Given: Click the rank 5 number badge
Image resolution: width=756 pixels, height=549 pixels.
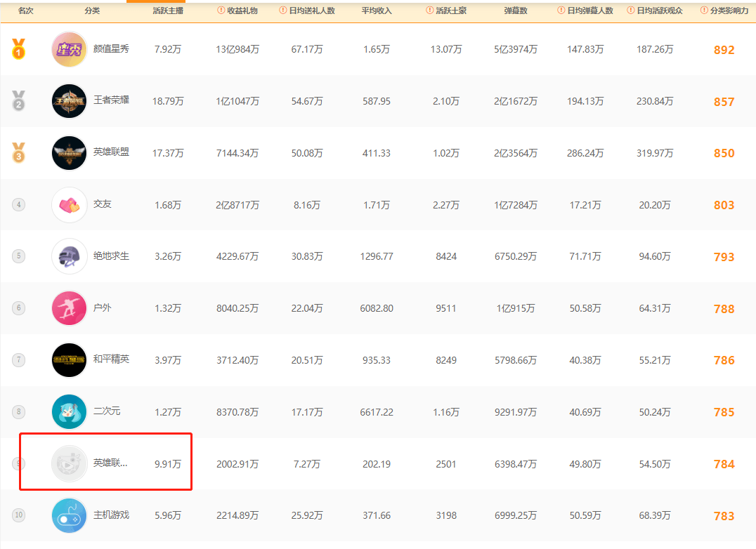Looking at the screenshot, I should tap(18, 256).
